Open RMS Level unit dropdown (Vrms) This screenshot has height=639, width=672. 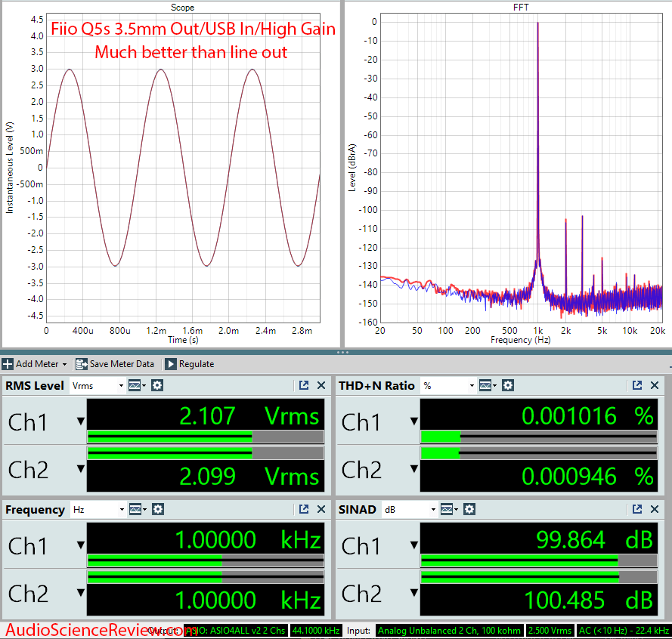98,386
